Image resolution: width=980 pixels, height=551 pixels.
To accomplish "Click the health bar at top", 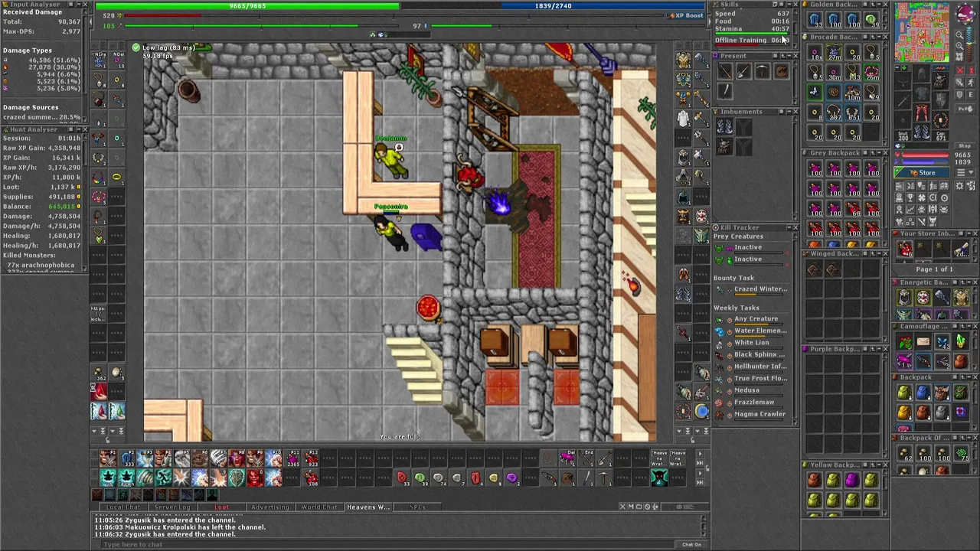I will pos(247,6).
